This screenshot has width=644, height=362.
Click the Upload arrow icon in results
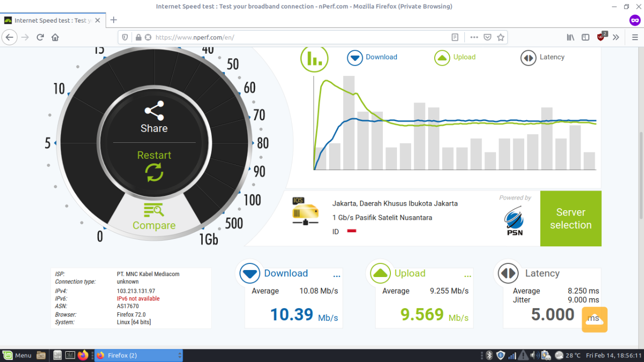click(380, 274)
